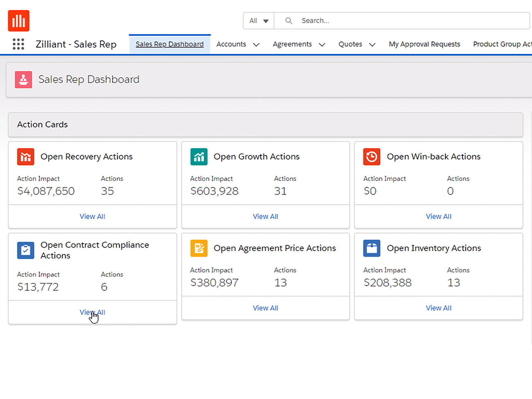This screenshot has height=399, width=532.
Task: Click the Agreement Price Actions orange icon
Action: [x=199, y=248]
